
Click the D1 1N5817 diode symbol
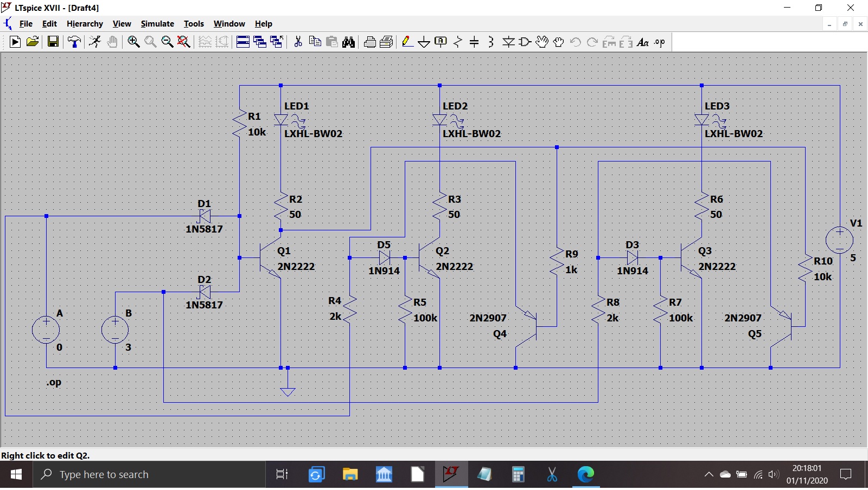(x=205, y=216)
